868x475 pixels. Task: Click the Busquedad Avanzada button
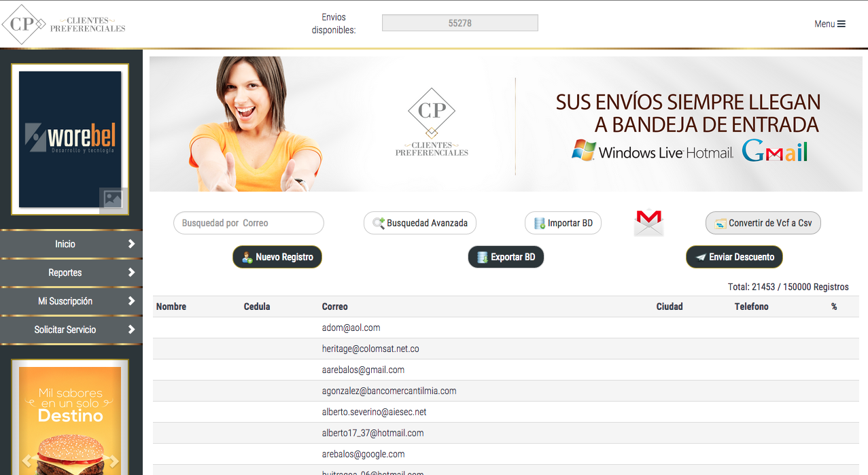(420, 223)
